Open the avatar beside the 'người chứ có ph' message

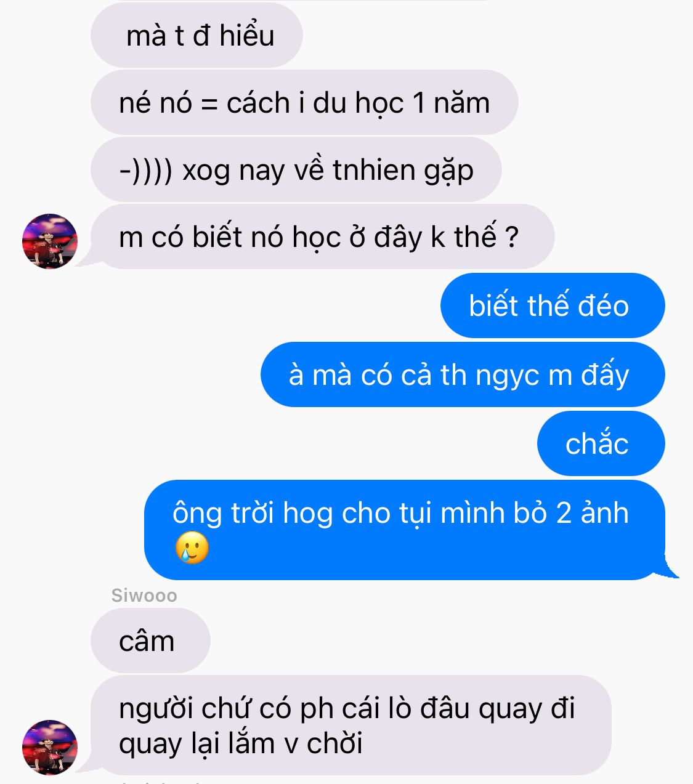tap(50, 747)
